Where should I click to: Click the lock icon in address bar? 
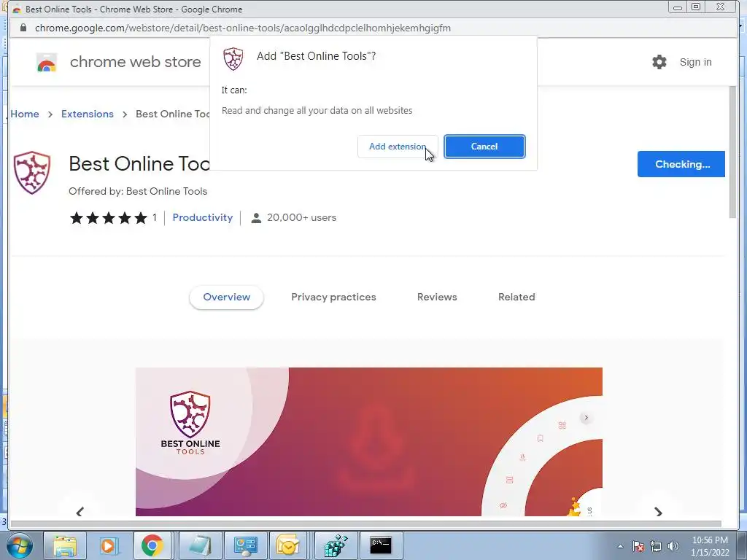(23, 28)
